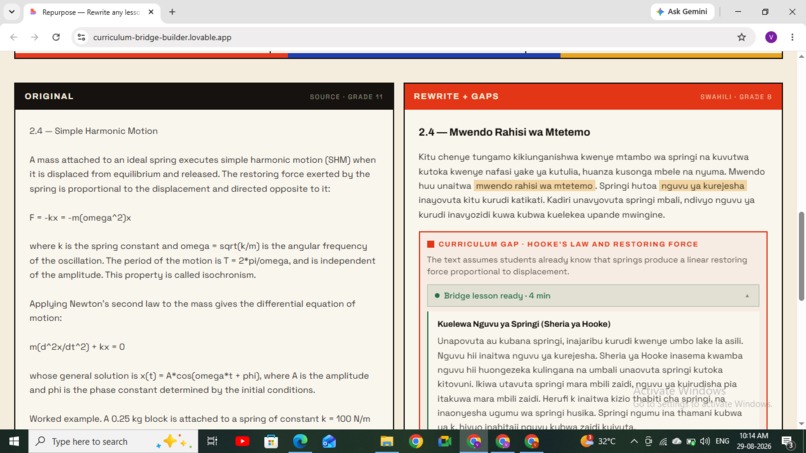
Task: Click the ORIGINAL panel header
Action: pos(204,96)
